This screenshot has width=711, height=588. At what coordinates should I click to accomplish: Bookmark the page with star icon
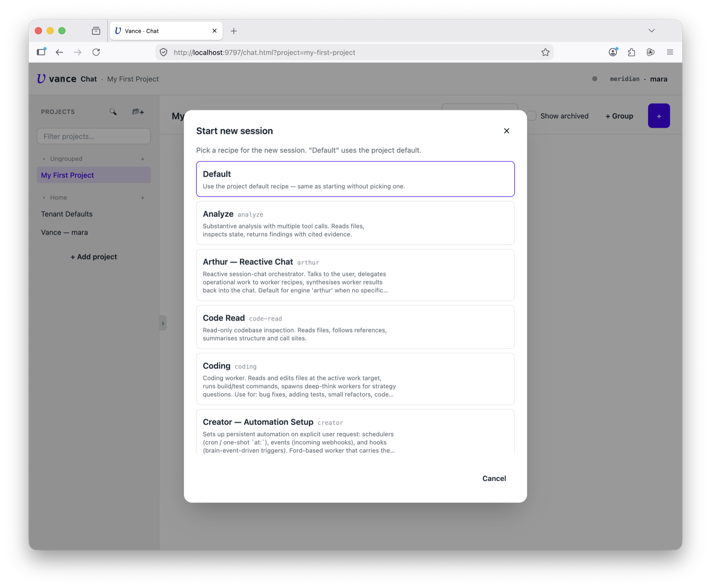tap(545, 52)
